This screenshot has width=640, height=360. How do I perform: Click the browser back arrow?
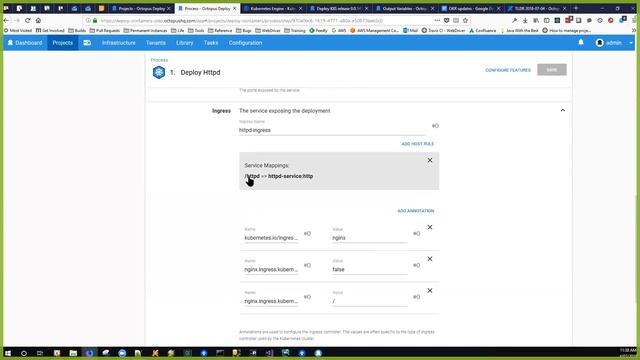point(6,20)
